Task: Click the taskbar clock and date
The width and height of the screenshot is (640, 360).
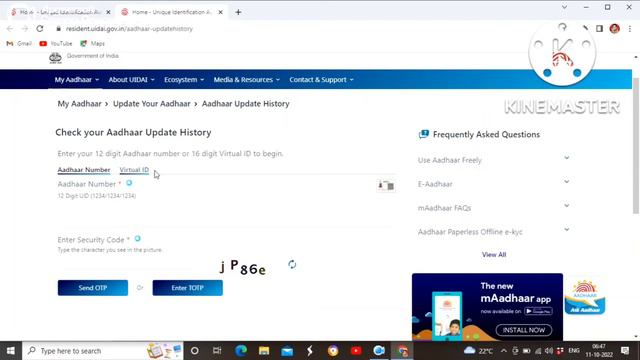Action: pyautogui.click(x=599, y=351)
